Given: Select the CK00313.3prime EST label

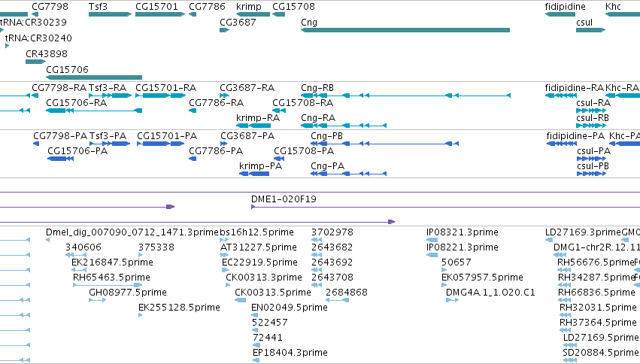Looking at the screenshot, I should pyautogui.click(x=264, y=278).
